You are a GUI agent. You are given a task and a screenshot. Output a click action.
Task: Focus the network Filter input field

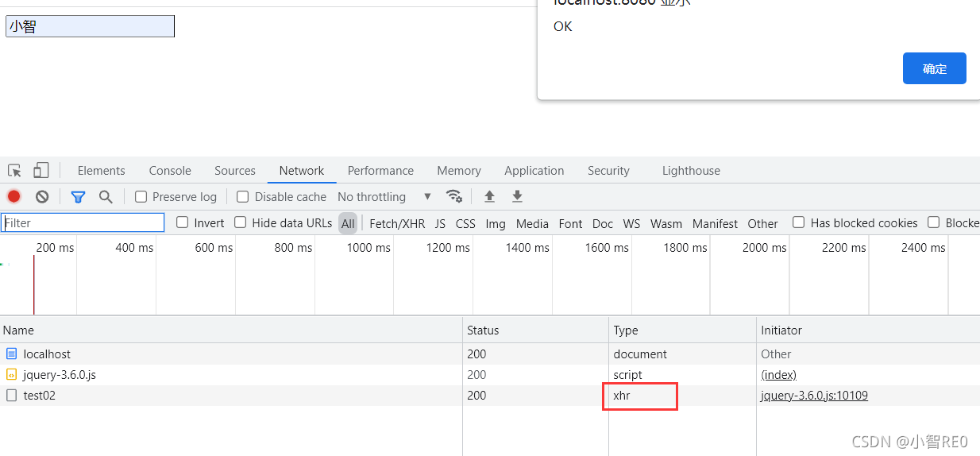[x=83, y=222]
